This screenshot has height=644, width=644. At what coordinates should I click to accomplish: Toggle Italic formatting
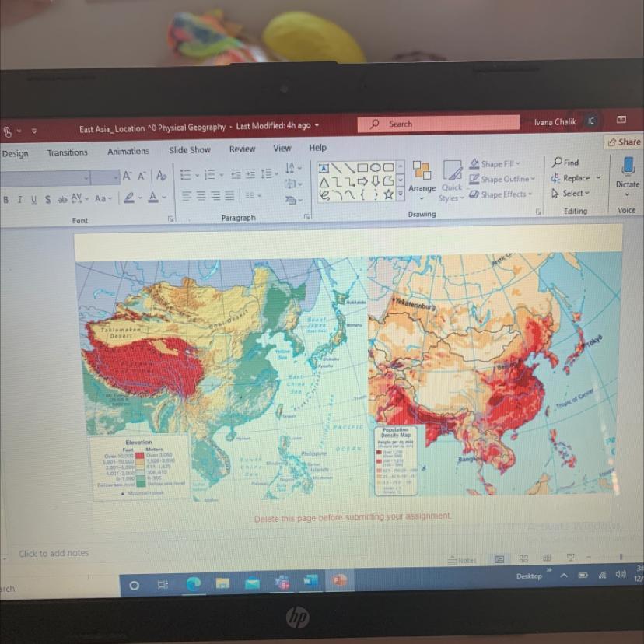tap(19, 200)
